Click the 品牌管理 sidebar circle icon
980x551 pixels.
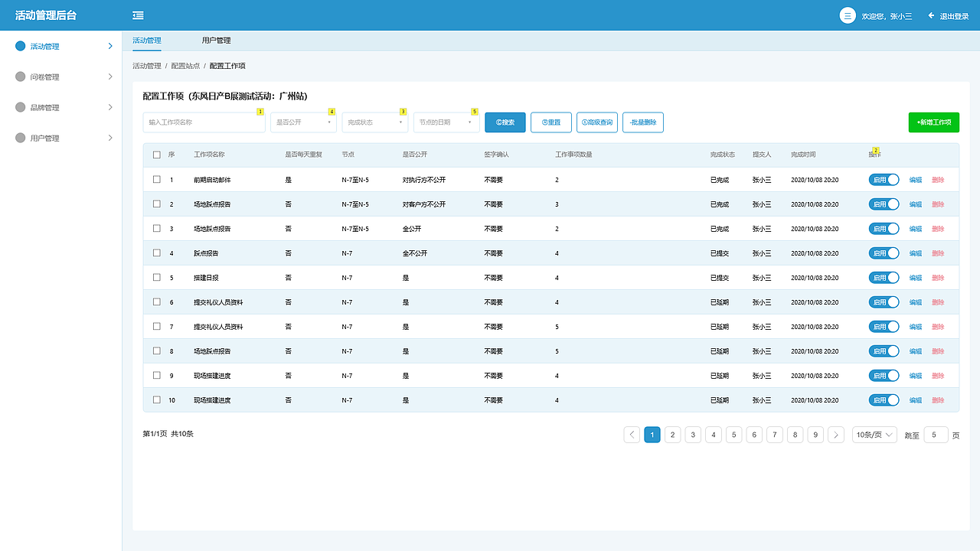tap(21, 107)
